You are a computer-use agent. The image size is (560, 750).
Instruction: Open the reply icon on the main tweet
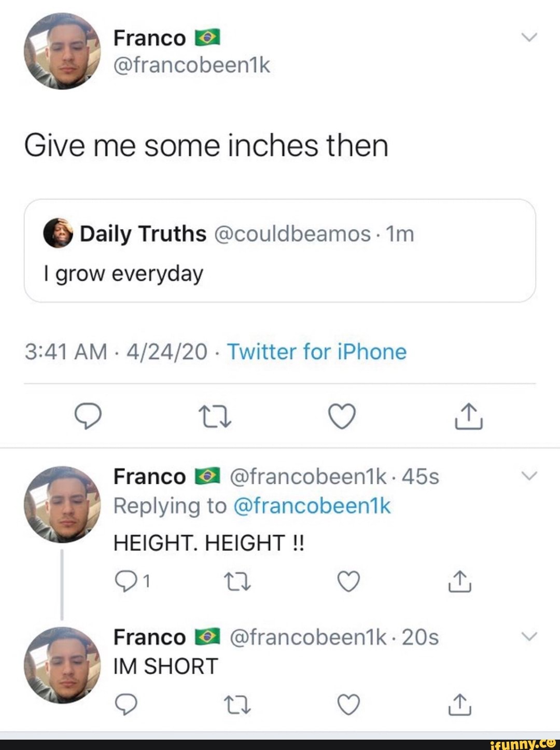[87, 415]
